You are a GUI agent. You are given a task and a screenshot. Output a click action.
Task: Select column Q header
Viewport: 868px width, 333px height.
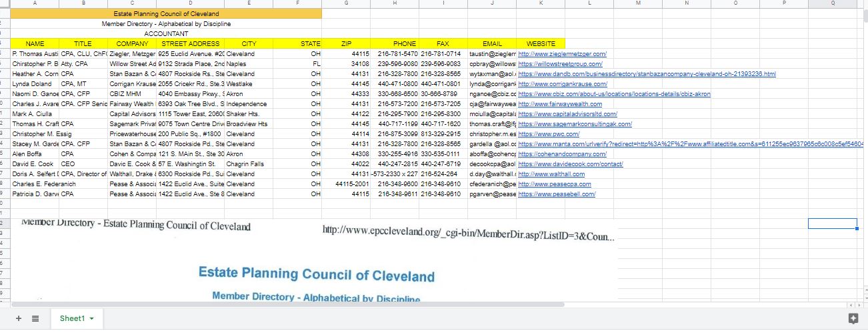(x=833, y=3)
